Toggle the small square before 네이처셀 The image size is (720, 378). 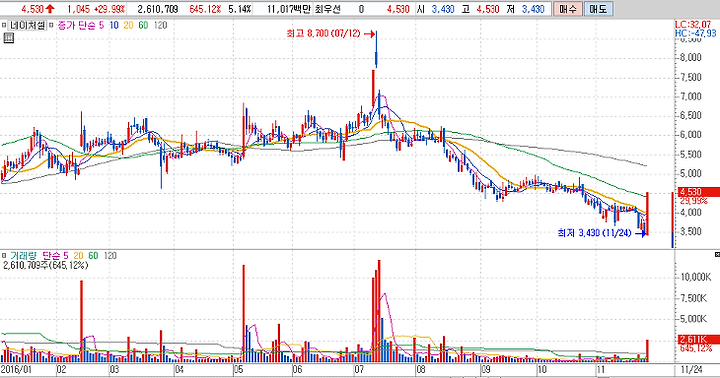click(x=4, y=25)
